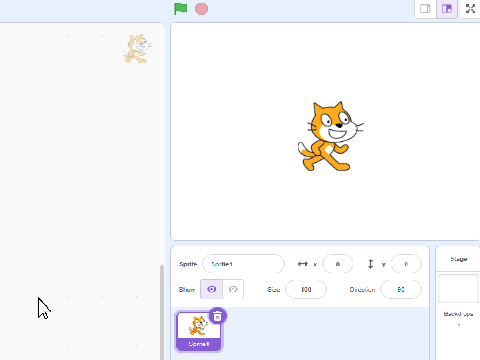Viewport: 480px width, 360px height.
Task: Switch to large stage layout
Action: pos(447,9)
